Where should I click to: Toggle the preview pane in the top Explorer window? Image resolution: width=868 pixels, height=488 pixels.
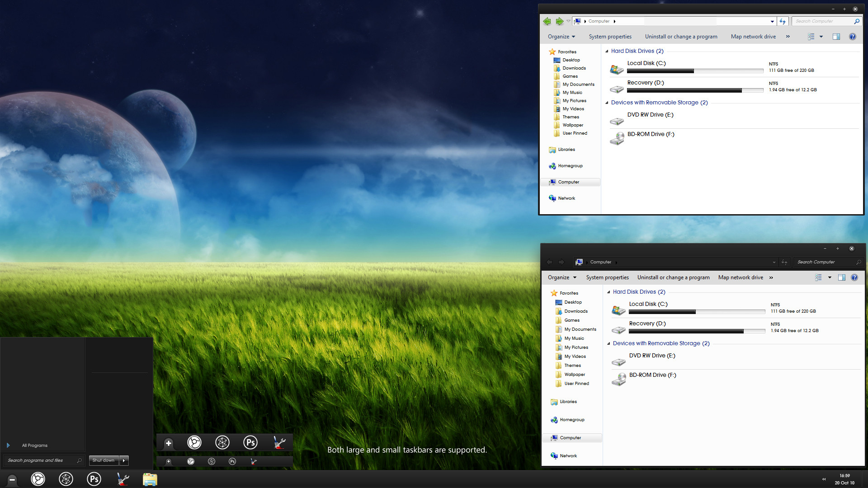click(x=836, y=37)
